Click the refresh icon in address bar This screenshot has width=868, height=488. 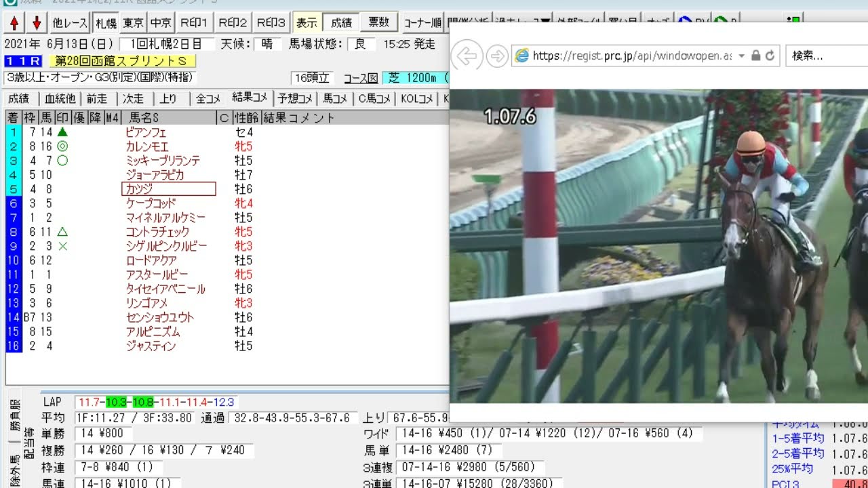(770, 56)
